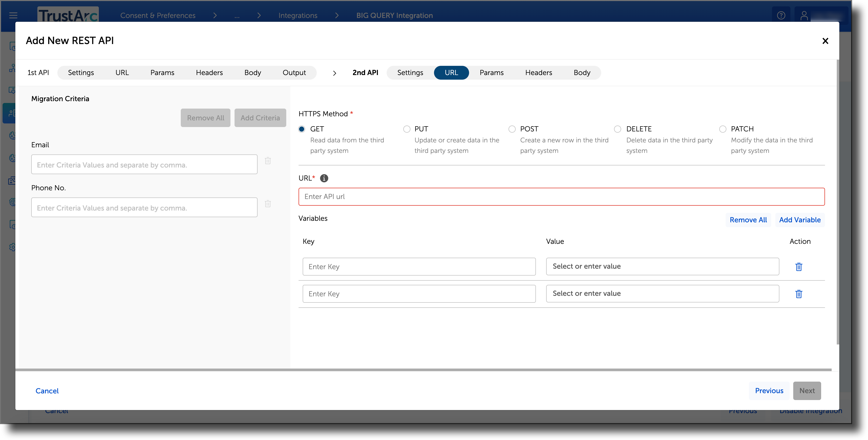Go to Previous step in the dialog
This screenshot has height=440, width=868.
769,391
